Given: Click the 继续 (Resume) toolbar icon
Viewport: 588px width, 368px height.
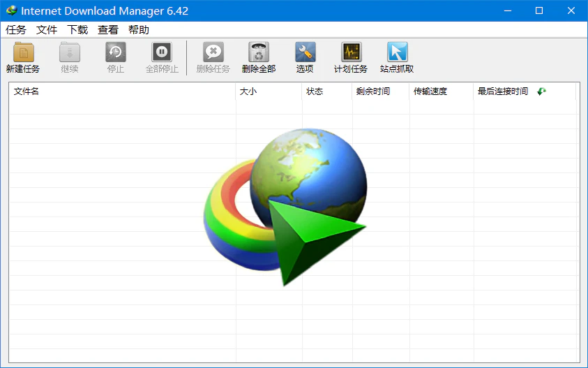Looking at the screenshot, I should coord(70,52).
